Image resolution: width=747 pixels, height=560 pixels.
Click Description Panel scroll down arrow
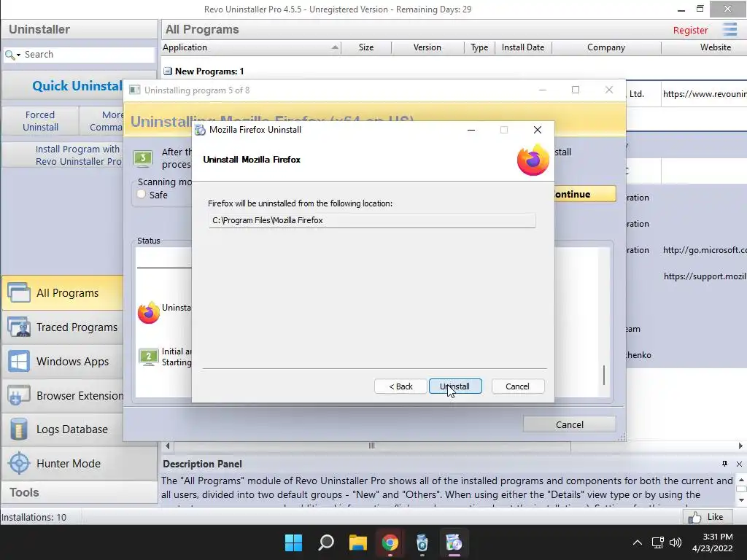coord(741,500)
